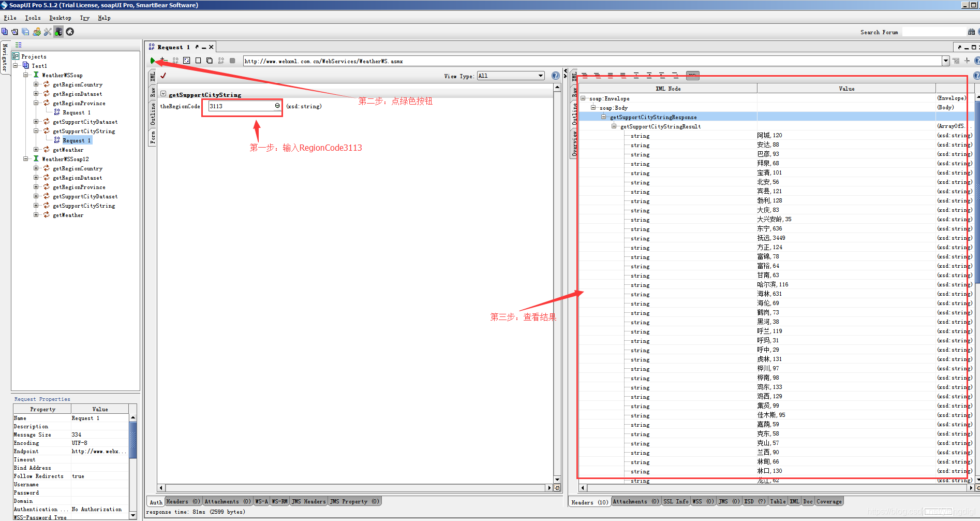Select getSupportCityDataset under WeatherWSSoap
The image size is (980, 521).
[x=85, y=122]
